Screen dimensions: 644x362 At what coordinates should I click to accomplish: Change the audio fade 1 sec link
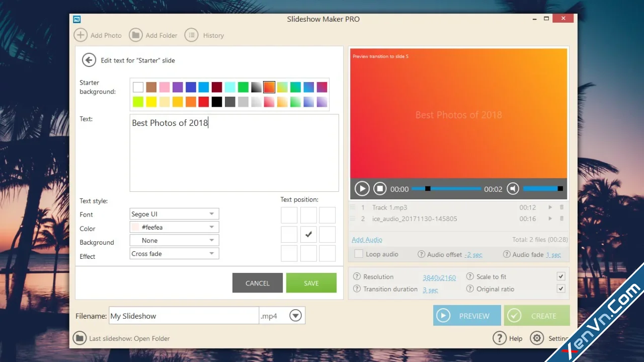click(x=553, y=255)
